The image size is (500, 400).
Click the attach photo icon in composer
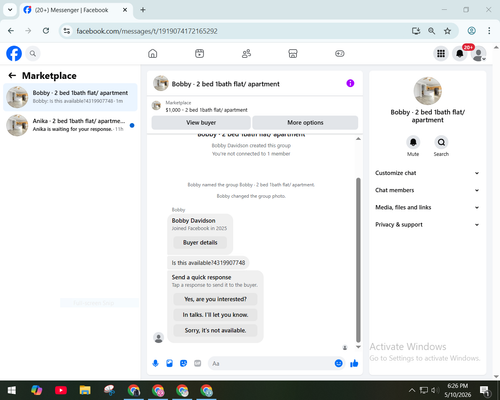tap(169, 363)
